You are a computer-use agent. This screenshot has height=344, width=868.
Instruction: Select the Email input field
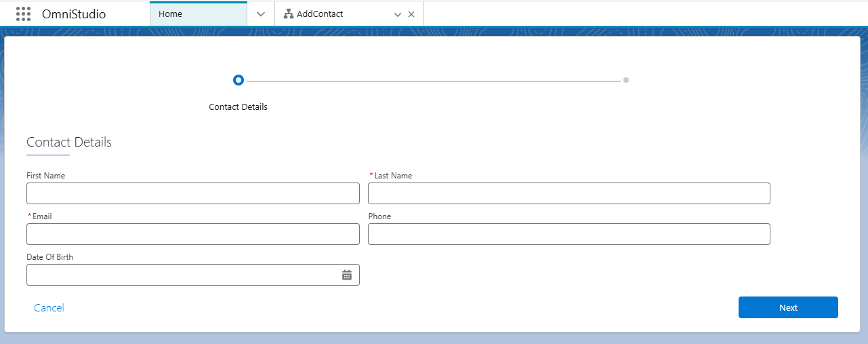[192, 234]
